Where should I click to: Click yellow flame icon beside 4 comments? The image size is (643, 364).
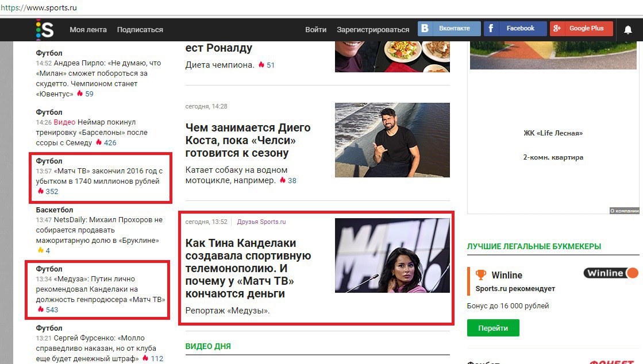point(41,250)
